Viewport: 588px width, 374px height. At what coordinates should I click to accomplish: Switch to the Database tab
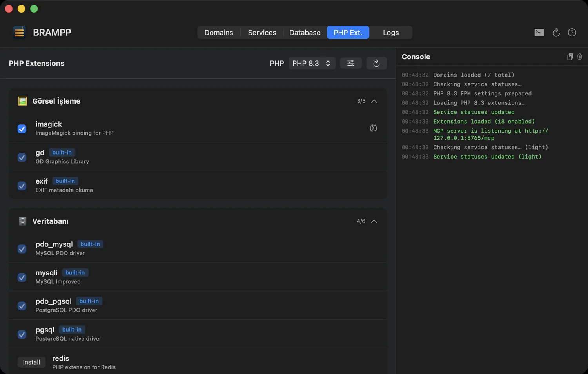305,33
